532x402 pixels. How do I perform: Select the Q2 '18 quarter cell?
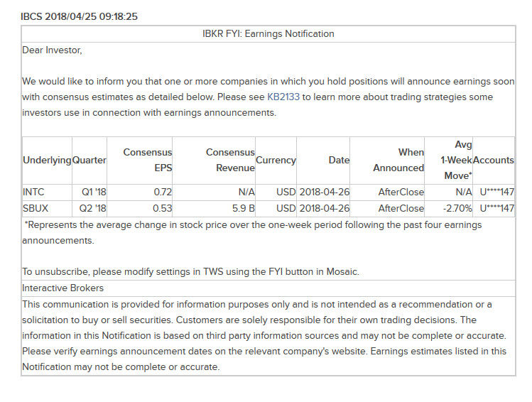92,209
